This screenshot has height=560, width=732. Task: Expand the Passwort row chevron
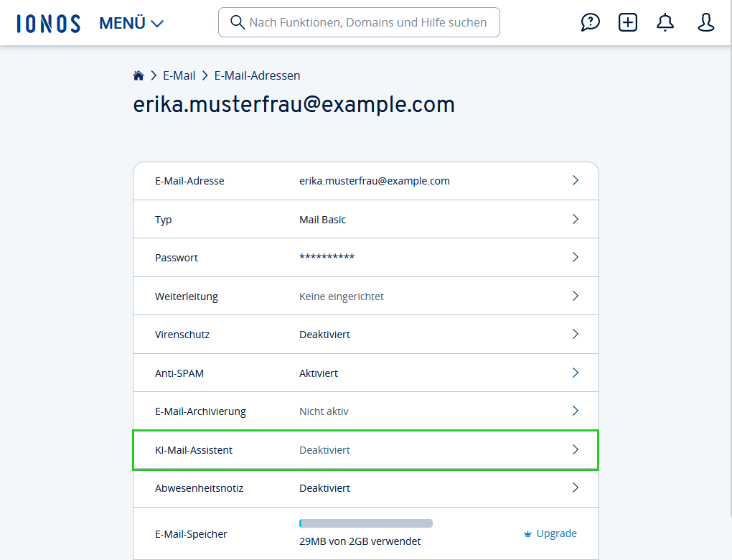(575, 257)
